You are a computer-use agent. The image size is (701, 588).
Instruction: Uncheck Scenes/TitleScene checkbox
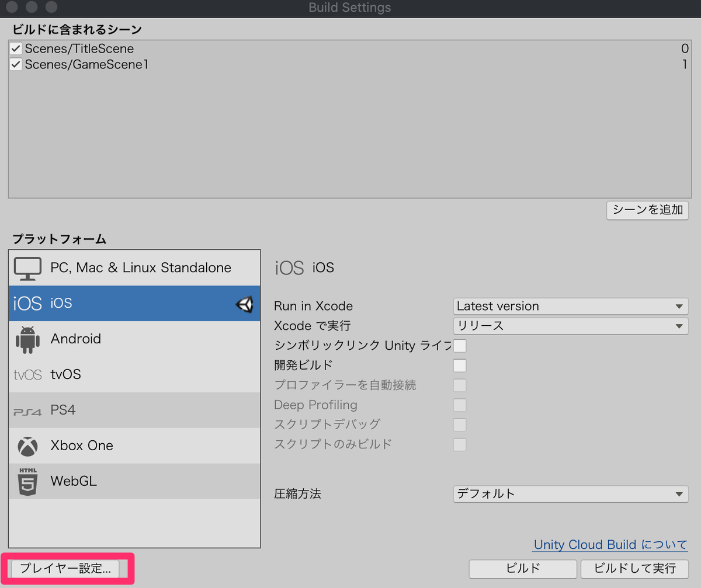coord(16,49)
